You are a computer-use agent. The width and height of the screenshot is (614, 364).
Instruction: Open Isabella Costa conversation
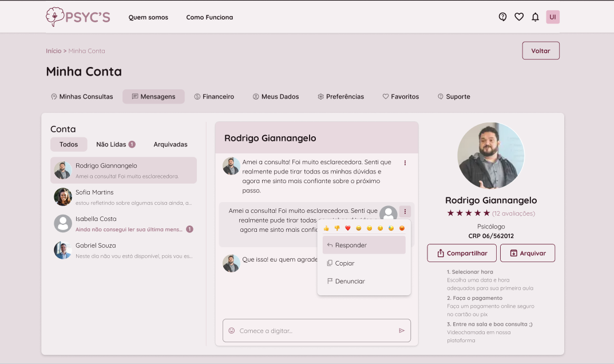(x=124, y=223)
